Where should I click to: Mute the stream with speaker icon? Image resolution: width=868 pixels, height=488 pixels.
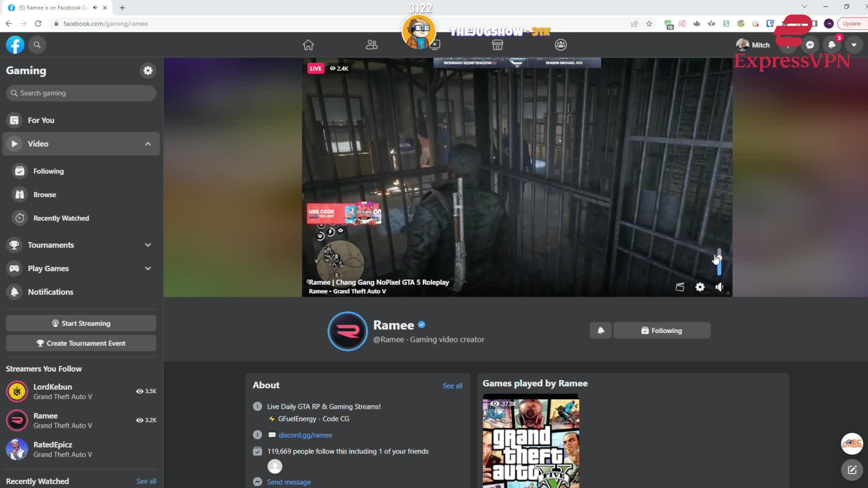click(719, 287)
